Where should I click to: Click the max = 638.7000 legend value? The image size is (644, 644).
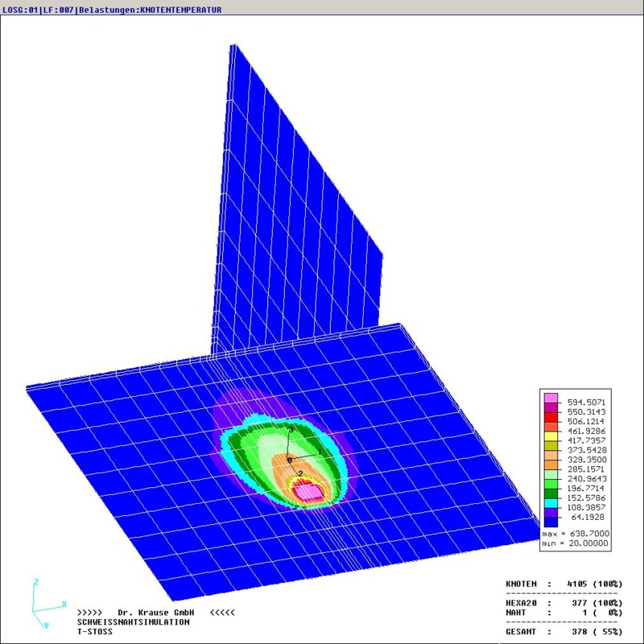click(x=575, y=534)
